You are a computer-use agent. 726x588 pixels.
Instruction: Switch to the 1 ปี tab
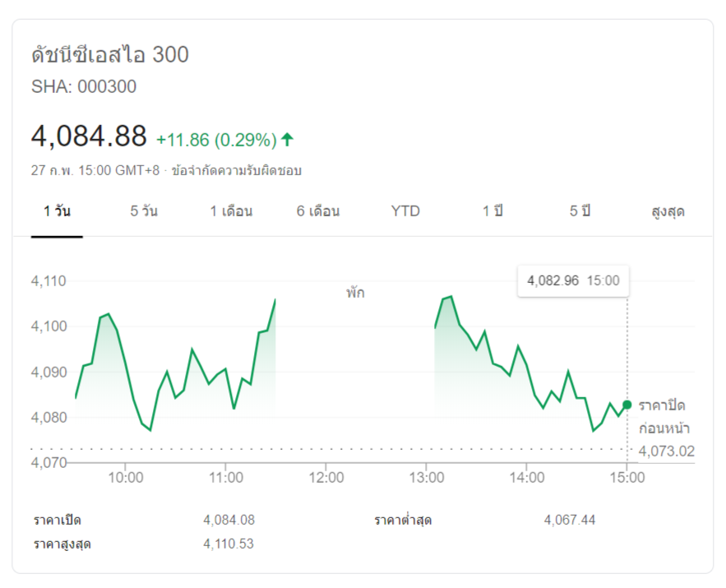[x=492, y=211]
